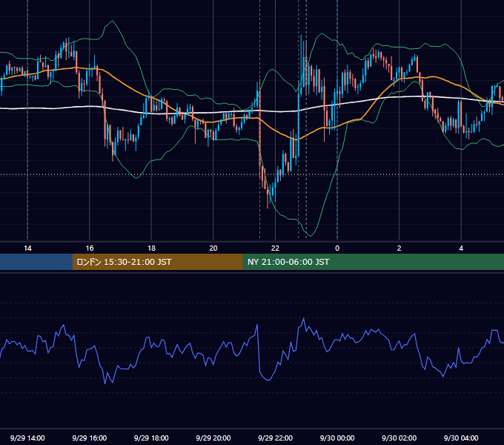
Task: Click the 20 hour axis label
Action: coord(213,248)
